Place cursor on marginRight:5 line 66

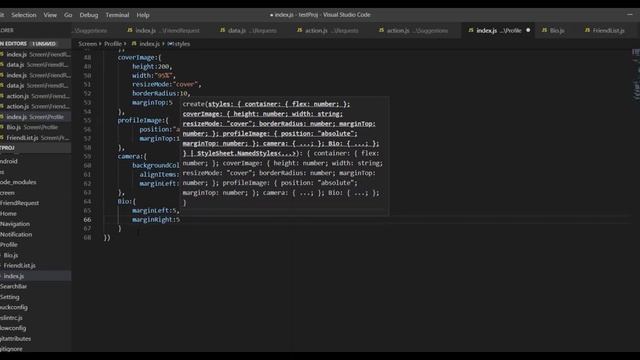156,220
